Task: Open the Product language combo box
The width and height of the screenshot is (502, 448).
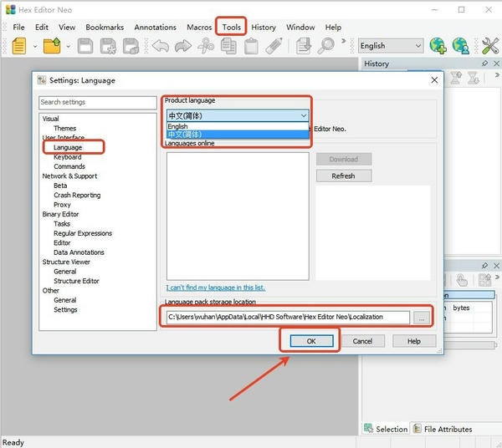Action: (x=238, y=115)
